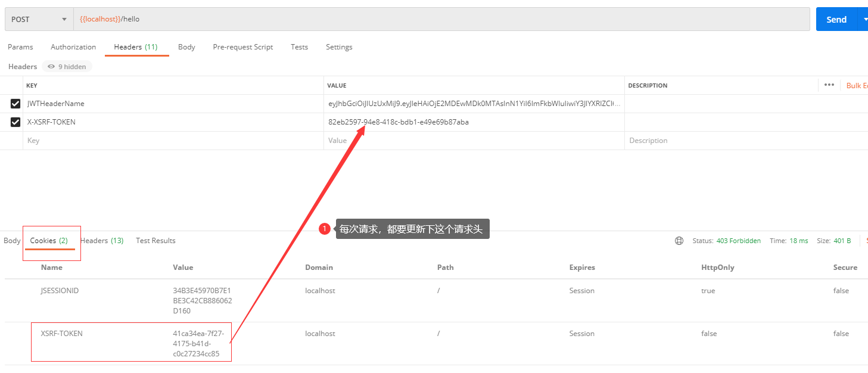Open the Headers (13) response tab
Image resolution: width=868 pixels, height=373 pixels.
click(x=101, y=240)
